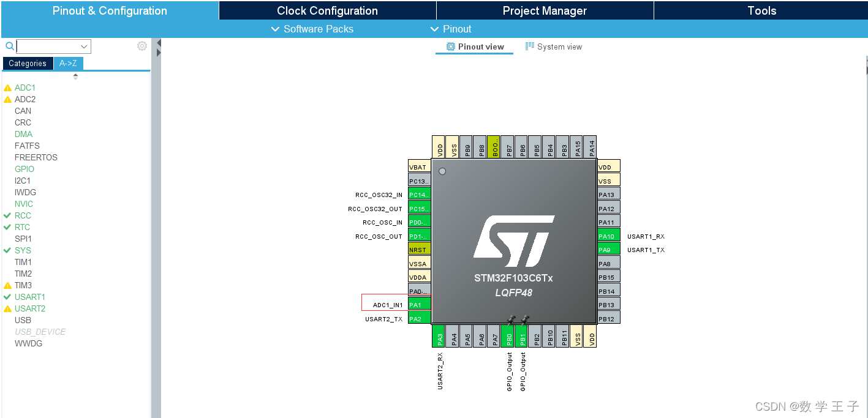This screenshot has height=418, width=868.
Task: Switch to System view using its list icon
Action: tap(529, 47)
